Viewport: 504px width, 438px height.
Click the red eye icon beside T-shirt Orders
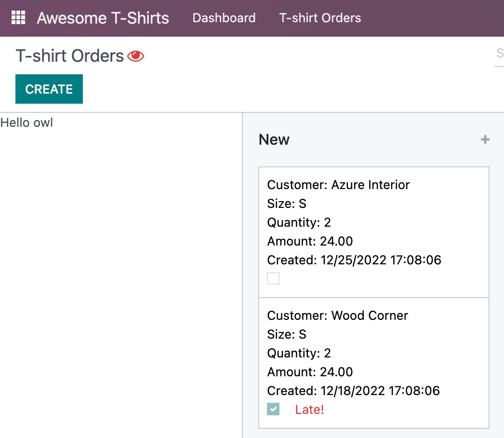coord(136,56)
